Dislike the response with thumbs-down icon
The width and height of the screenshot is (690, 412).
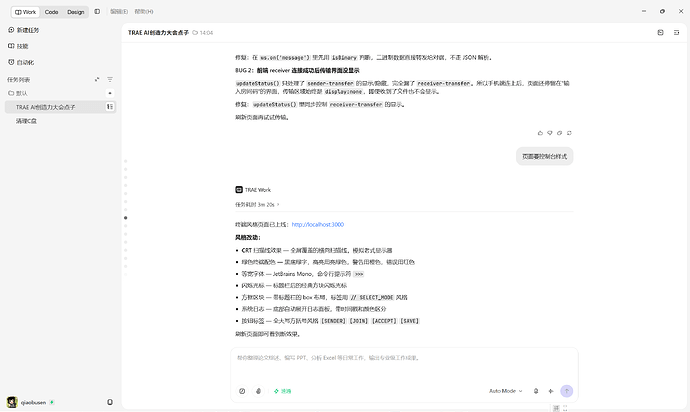[x=550, y=133]
